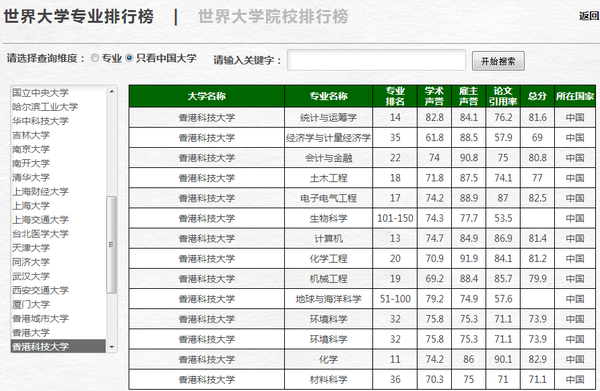Viewport: 600px width, 391px height.
Task: Click the university list scroll up arrow
Action: tap(112, 91)
